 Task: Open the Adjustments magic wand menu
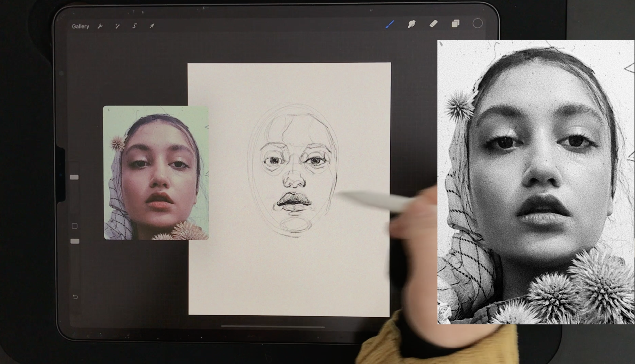click(117, 26)
